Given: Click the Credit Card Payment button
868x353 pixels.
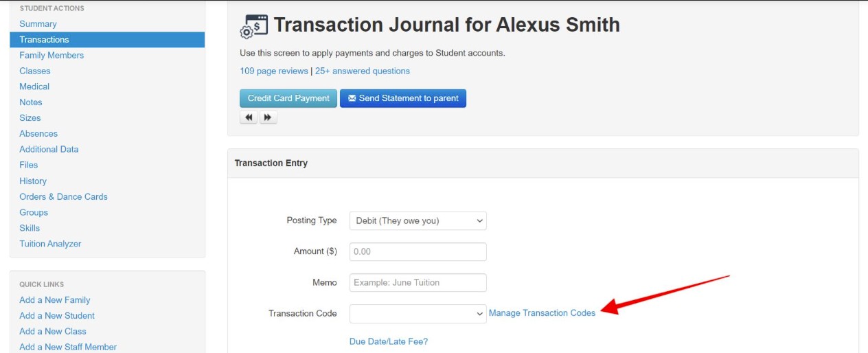Looking at the screenshot, I should point(288,98).
